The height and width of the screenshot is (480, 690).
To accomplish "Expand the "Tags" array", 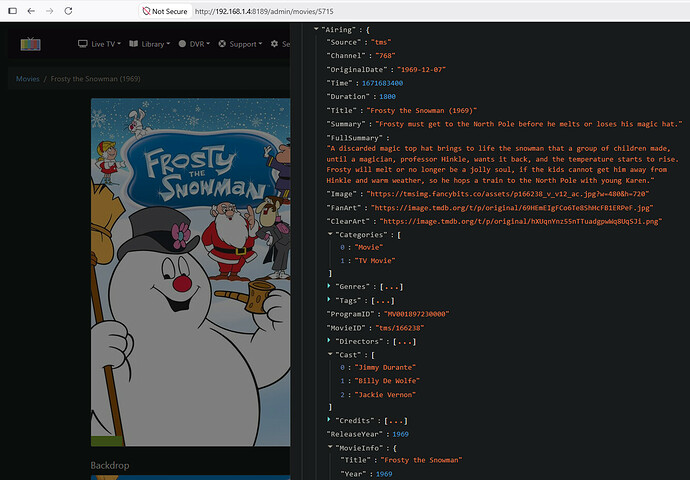I will [329, 300].
